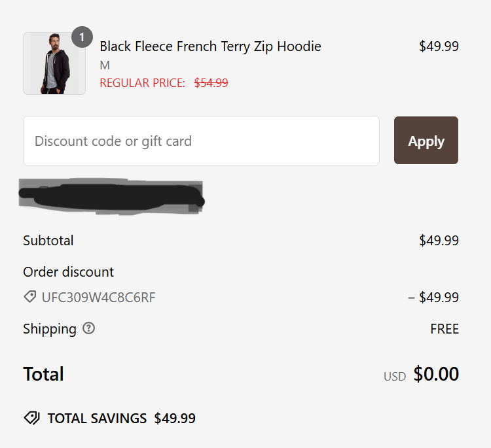Click the Black Fleece French Terry Zip Hoodie title
This screenshot has width=491, height=448.
(210, 46)
